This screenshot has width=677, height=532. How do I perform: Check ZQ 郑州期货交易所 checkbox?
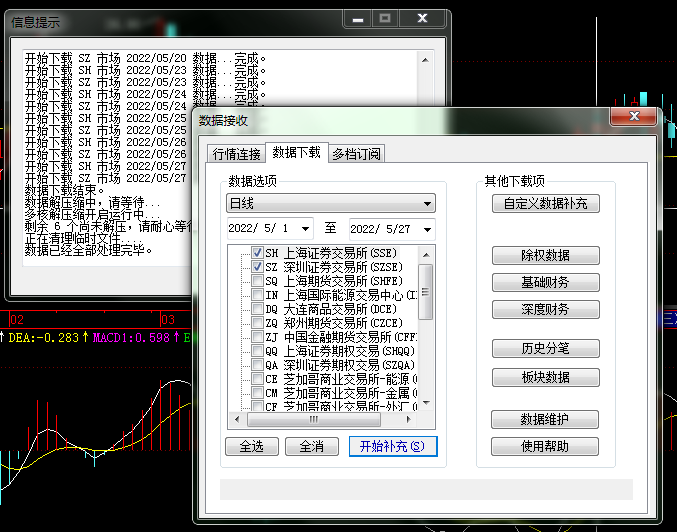tap(258, 322)
